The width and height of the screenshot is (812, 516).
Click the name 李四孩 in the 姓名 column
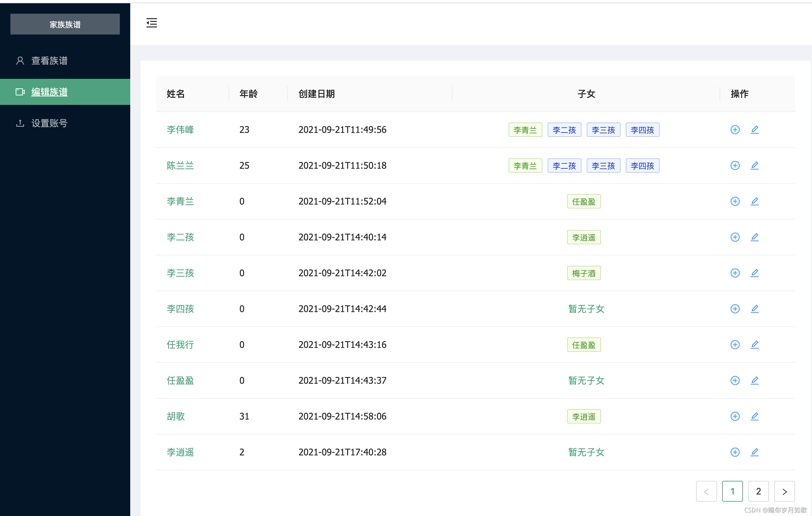click(x=180, y=308)
